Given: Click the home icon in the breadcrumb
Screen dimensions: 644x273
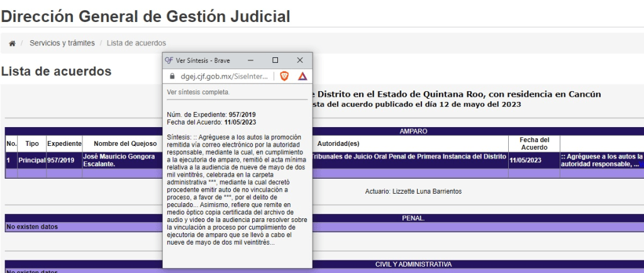Looking at the screenshot, I should pyautogui.click(x=12, y=43).
